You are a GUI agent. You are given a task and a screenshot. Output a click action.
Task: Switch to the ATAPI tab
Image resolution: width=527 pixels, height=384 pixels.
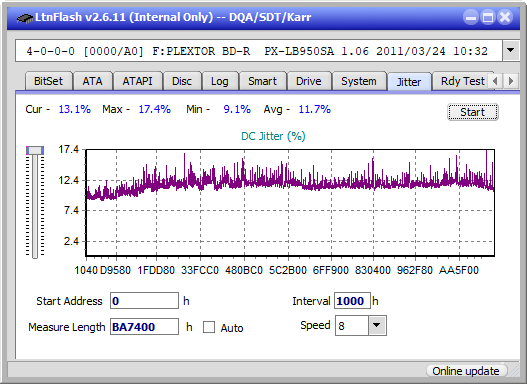137,81
